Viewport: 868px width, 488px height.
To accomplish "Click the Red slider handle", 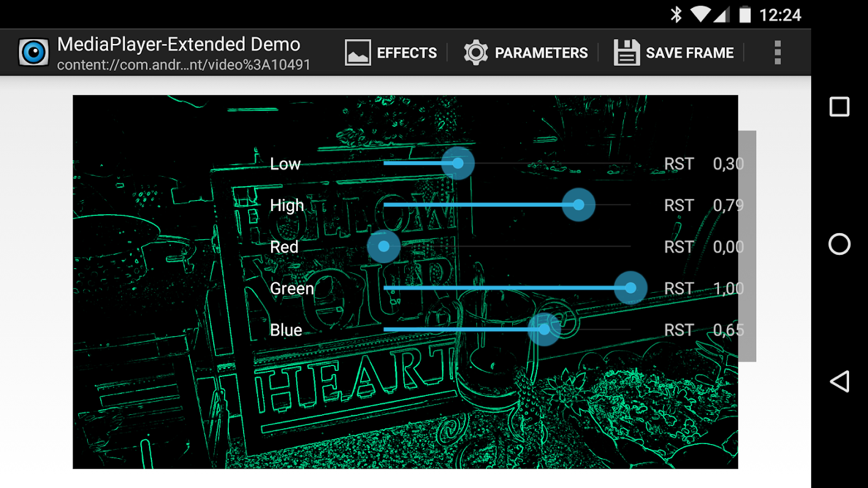I will click(x=384, y=246).
